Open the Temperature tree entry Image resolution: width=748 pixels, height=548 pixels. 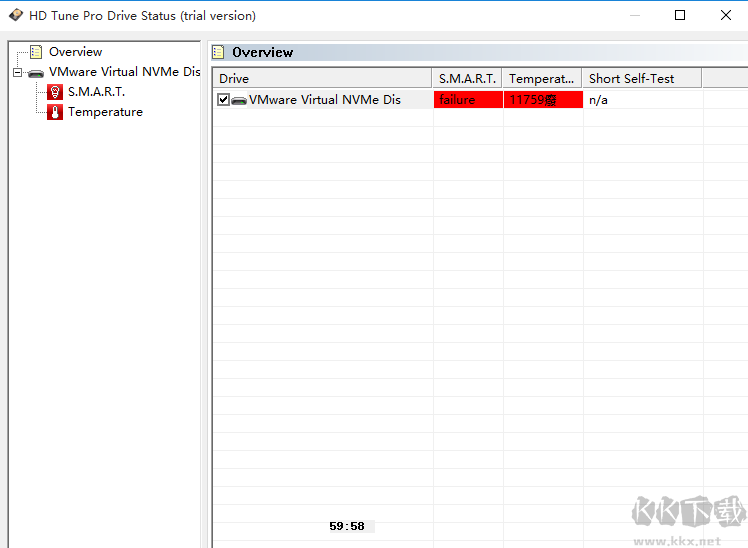coord(105,112)
